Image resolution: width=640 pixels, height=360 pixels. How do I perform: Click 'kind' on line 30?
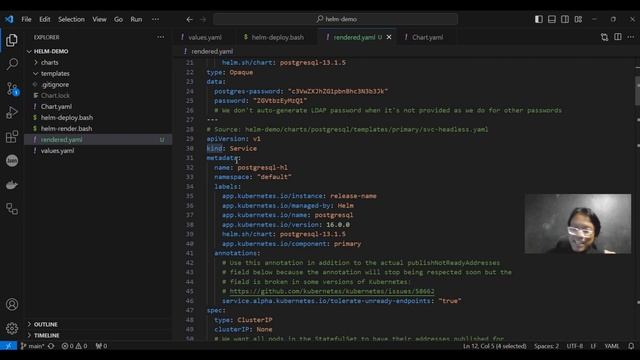coord(214,148)
